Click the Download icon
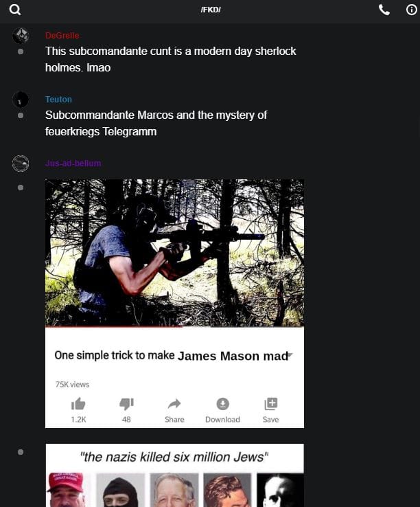The height and width of the screenshot is (507, 420). (222, 404)
